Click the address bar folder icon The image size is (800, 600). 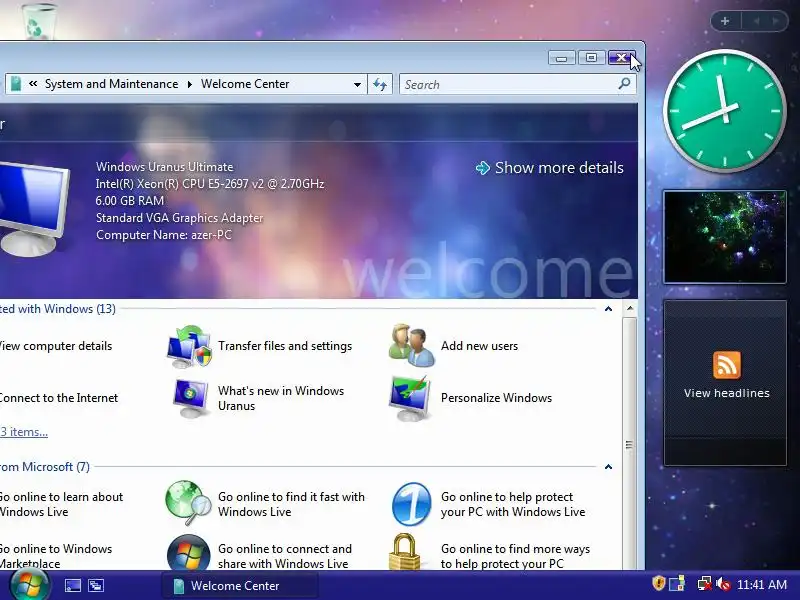point(16,84)
